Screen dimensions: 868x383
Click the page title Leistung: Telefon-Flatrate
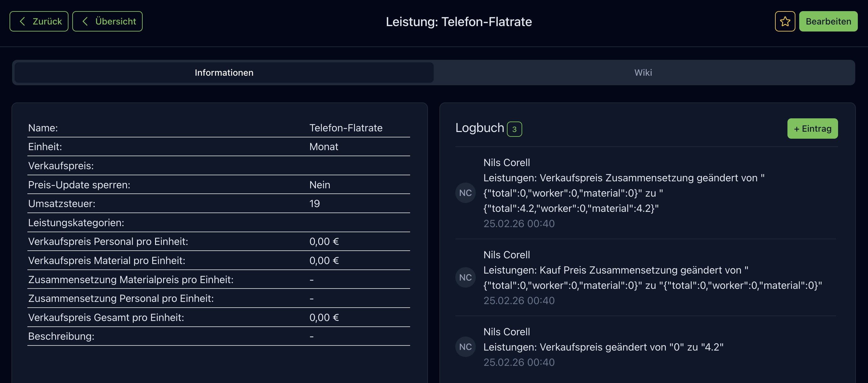[459, 22]
